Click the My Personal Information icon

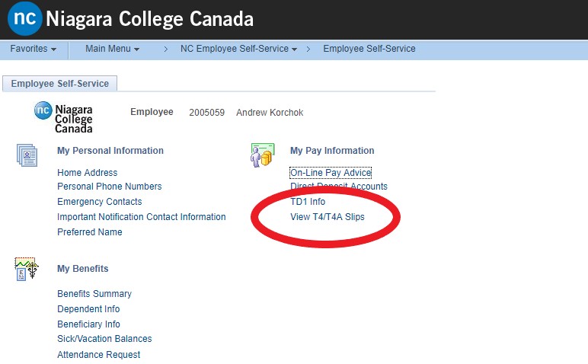pyautogui.click(x=27, y=155)
